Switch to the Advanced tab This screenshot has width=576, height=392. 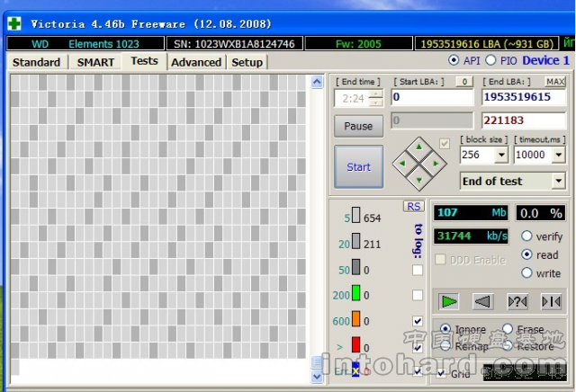196,62
